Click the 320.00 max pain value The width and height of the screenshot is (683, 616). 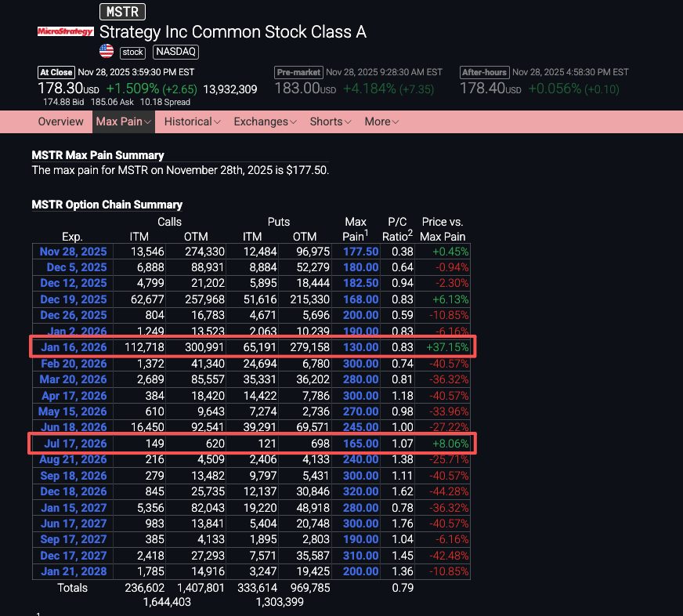[x=360, y=491]
